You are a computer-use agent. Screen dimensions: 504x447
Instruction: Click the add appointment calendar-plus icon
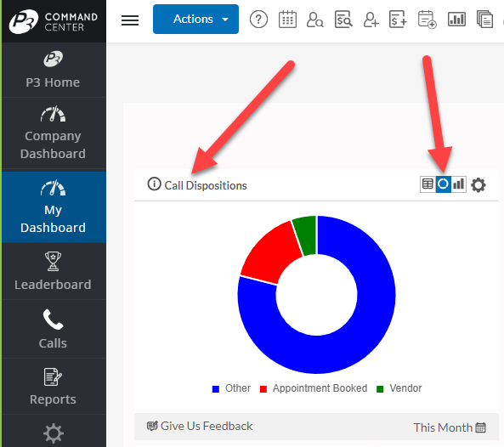click(x=428, y=20)
